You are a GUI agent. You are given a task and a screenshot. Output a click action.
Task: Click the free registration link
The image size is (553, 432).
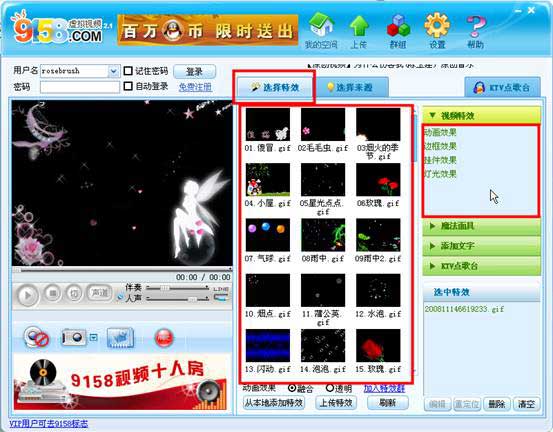click(195, 87)
